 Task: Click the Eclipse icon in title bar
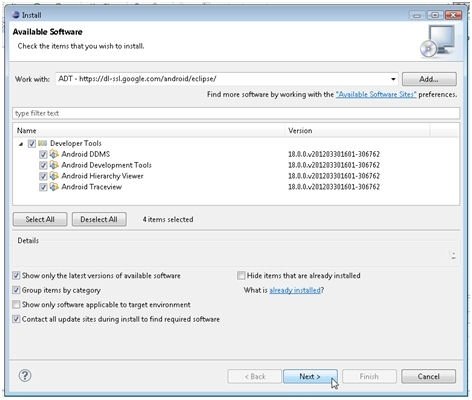tap(16, 15)
